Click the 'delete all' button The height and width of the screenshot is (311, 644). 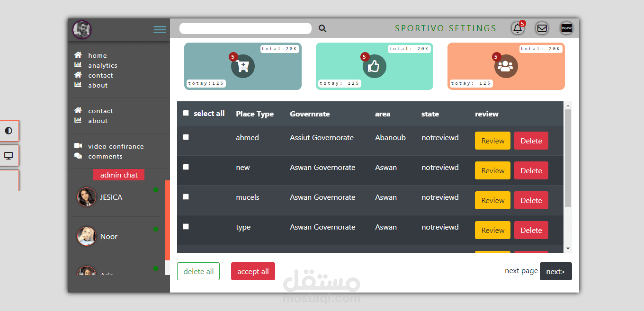coord(198,271)
